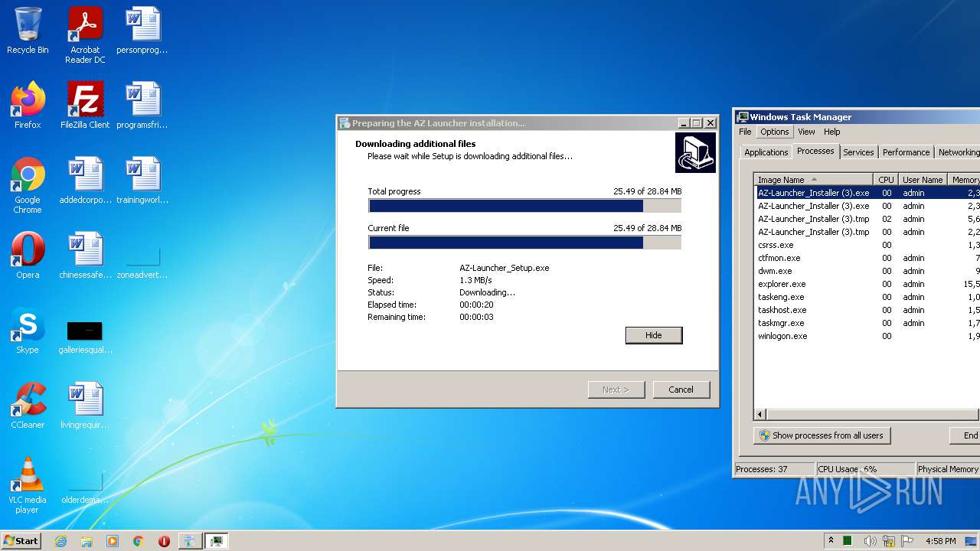Open the Options menu in Task Manager
The image size is (980, 551).
point(775,132)
